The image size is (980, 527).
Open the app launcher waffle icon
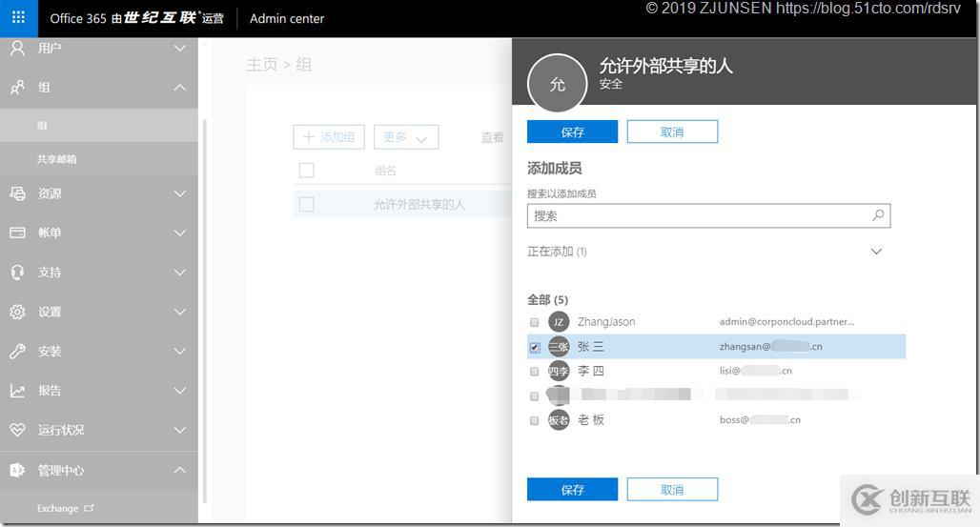coord(18,17)
